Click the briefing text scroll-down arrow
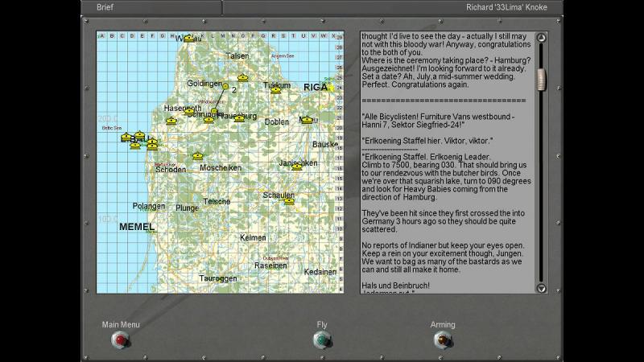Screen dimensions: 644x362 click(x=541, y=288)
